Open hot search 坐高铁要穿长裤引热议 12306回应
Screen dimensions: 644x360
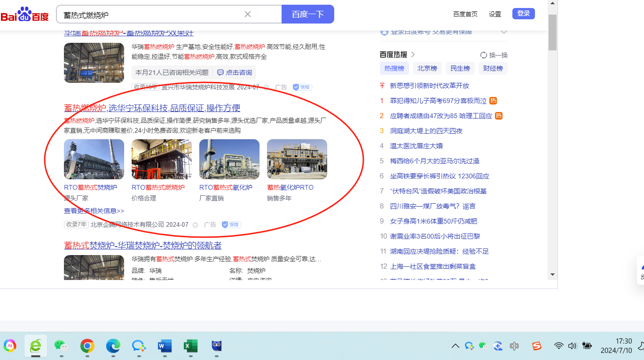440,176
